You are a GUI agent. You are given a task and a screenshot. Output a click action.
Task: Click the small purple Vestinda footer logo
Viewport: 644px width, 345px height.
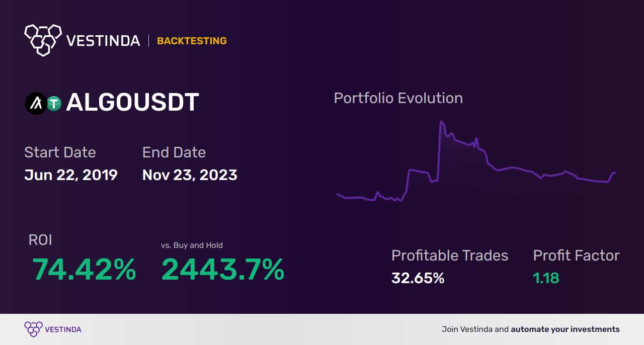click(x=33, y=329)
